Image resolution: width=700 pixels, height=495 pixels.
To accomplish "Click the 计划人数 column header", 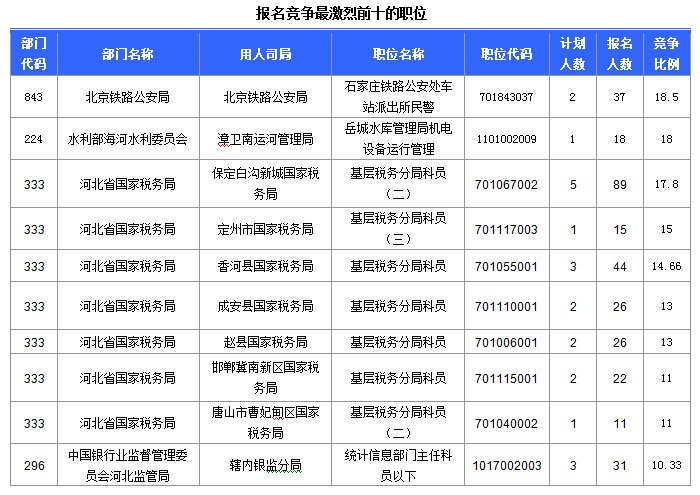I will (573, 54).
